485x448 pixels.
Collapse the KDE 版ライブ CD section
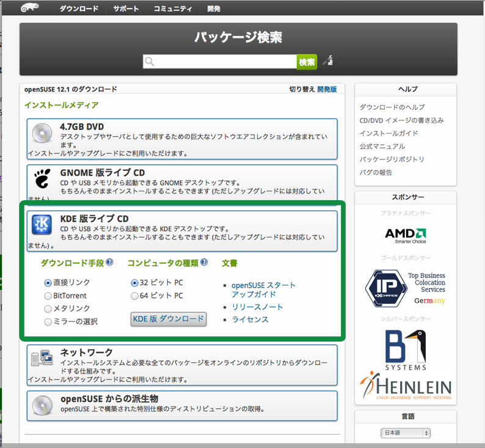pos(182,231)
